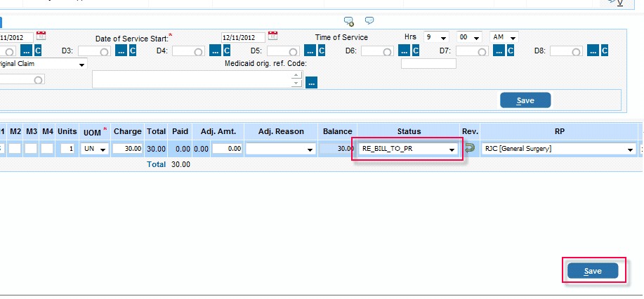Click the ellipsis button beside the large text area
This screenshot has width=644, height=299.
pyautogui.click(x=312, y=83)
